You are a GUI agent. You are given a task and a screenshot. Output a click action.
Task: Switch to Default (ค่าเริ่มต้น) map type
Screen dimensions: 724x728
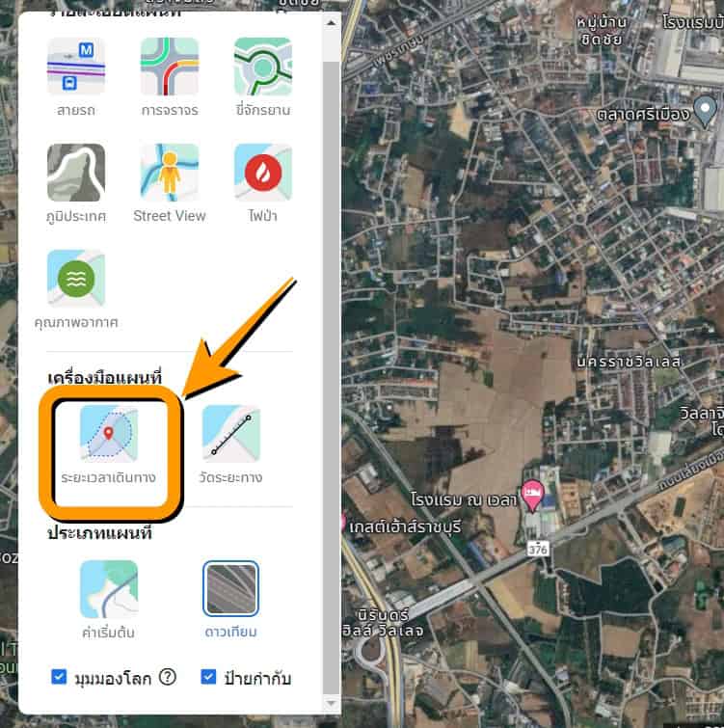[x=108, y=589]
